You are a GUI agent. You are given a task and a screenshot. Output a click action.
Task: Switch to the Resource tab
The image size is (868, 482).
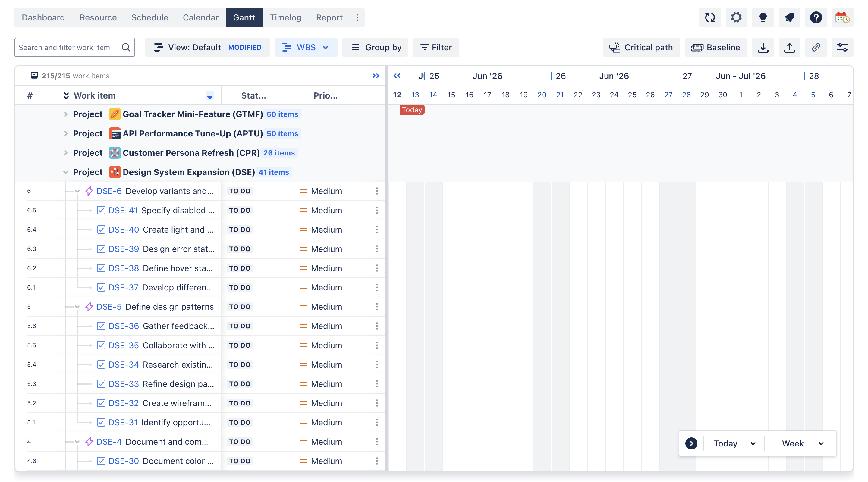coord(98,17)
